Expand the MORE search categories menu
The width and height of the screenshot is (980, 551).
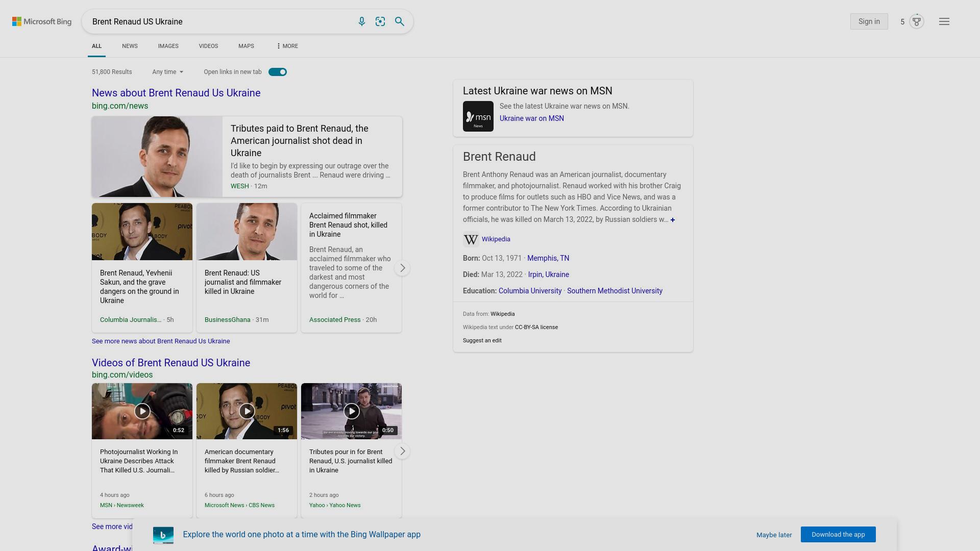click(x=287, y=46)
